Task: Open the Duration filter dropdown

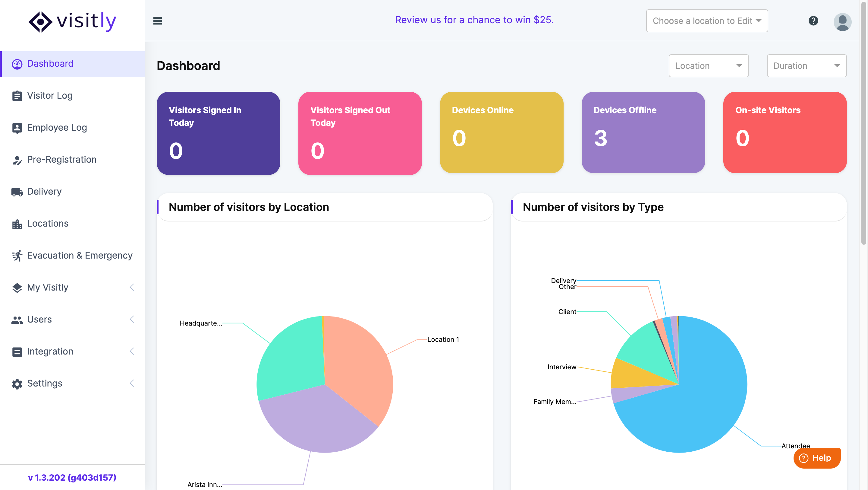Action: pyautogui.click(x=806, y=66)
